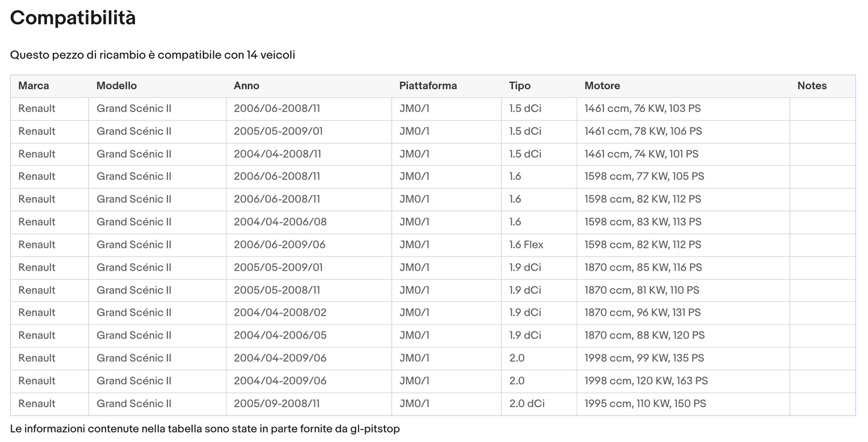Viewport: 868px width, 442px height.
Task: Click the text about 14 compatible vehicles
Action: (x=153, y=55)
